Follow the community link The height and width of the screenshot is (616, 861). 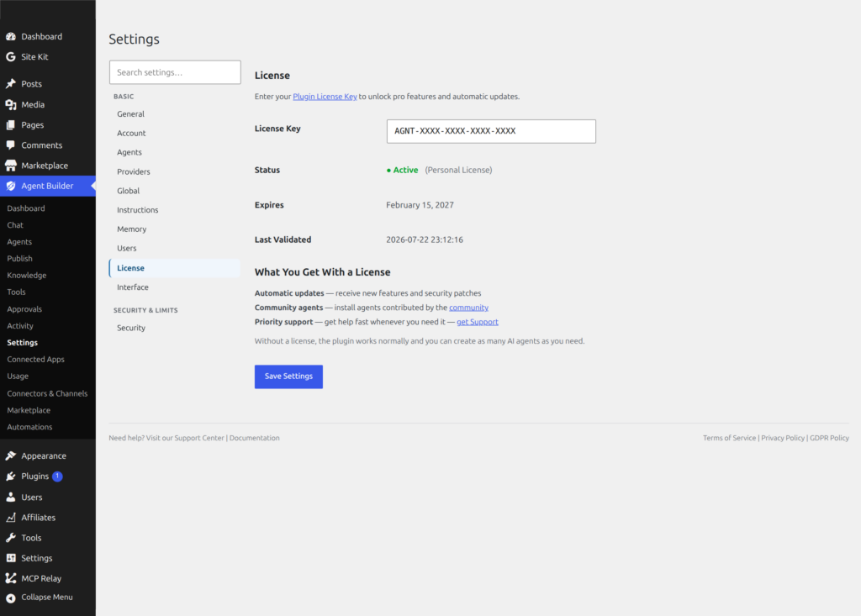click(468, 308)
